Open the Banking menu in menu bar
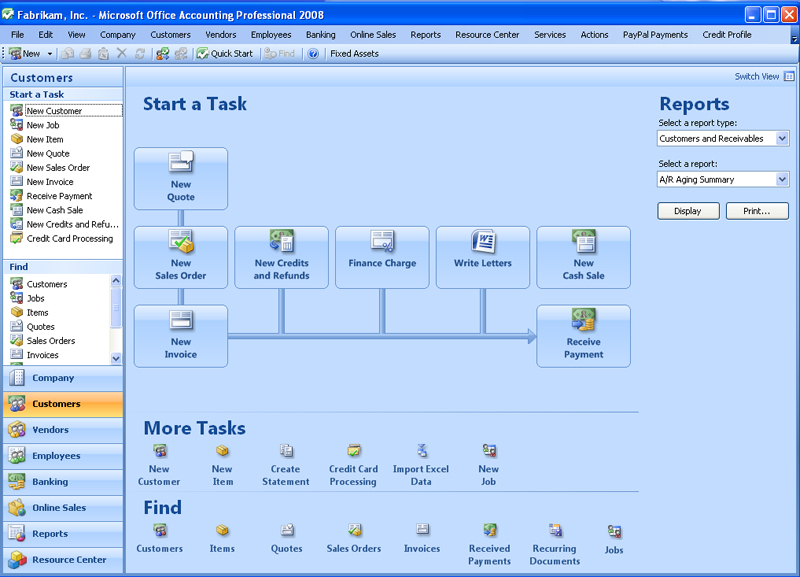 (321, 35)
